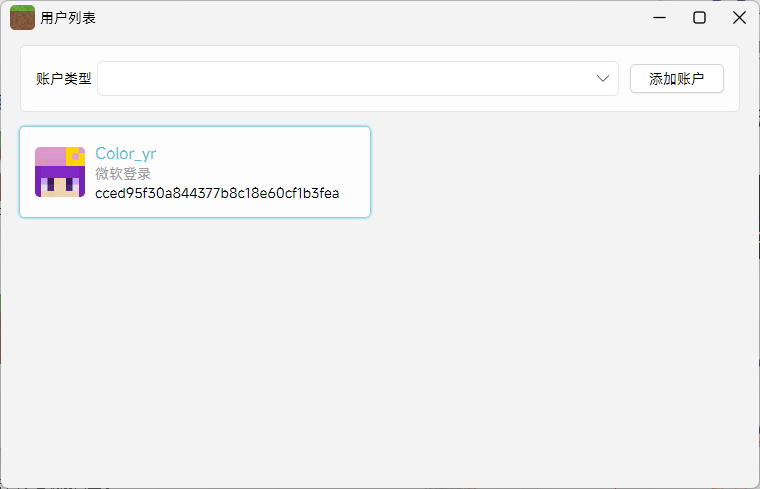Click empty list area below the account card
Viewport: 760px width, 489px height.
tap(380, 350)
